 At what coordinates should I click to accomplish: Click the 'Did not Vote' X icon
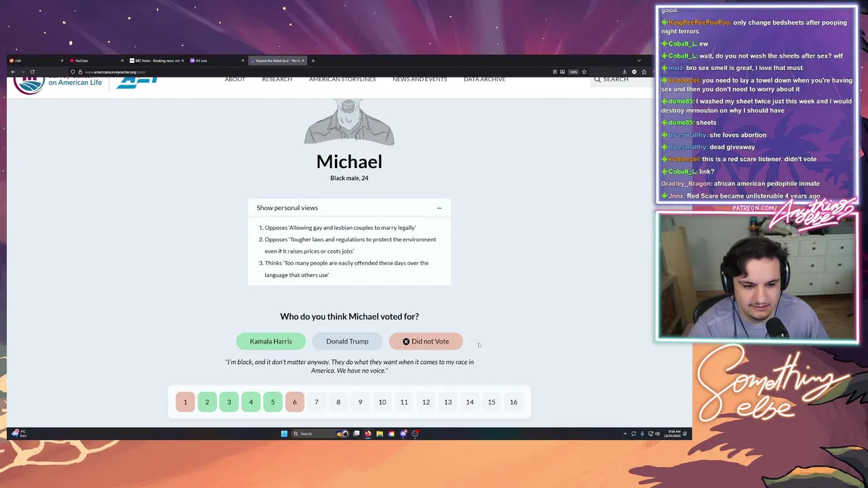pos(406,342)
